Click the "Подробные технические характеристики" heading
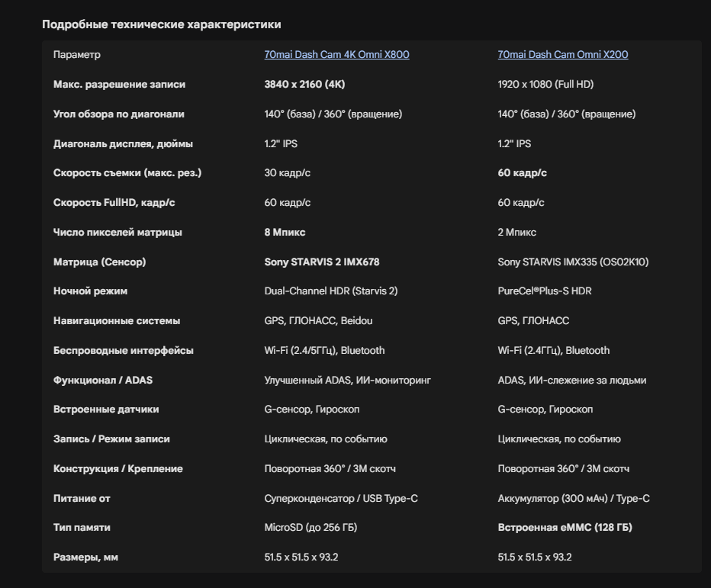This screenshot has height=588, width=711. pyautogui.click(x=162, y=24)
